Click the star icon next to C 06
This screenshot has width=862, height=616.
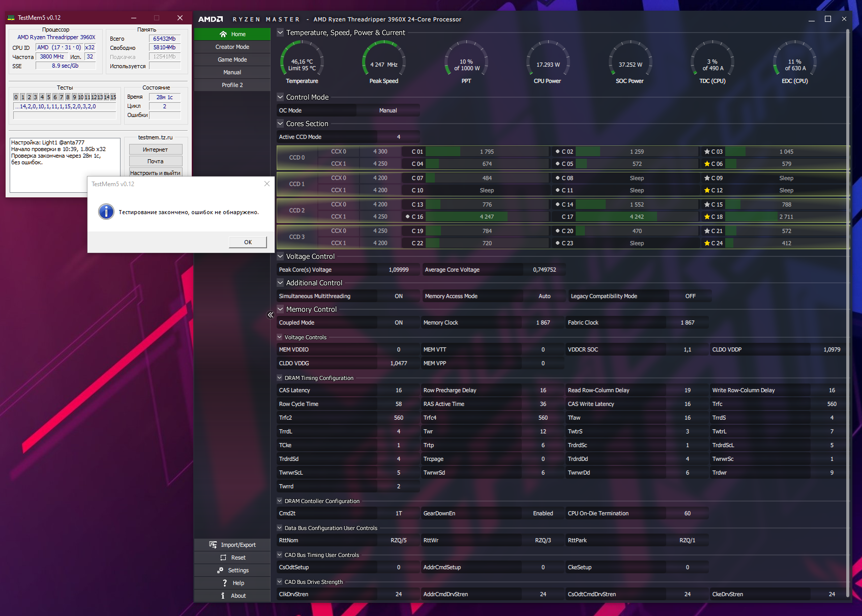point(707,164)
